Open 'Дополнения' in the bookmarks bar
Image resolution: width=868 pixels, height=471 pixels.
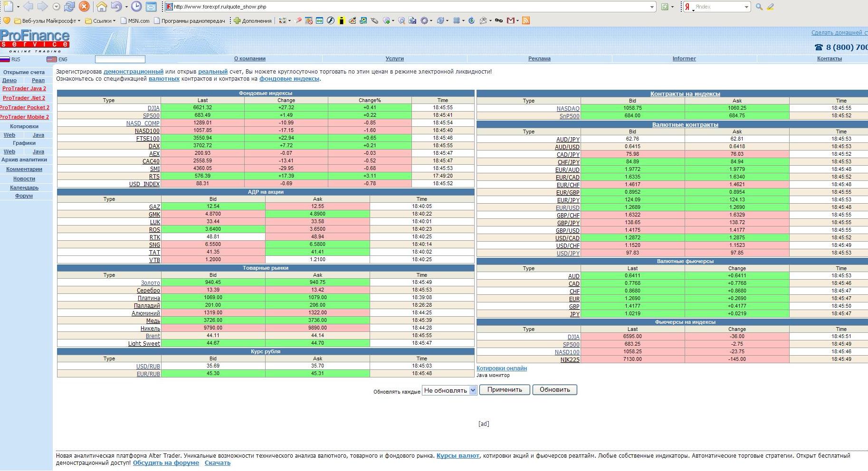pyautogui.click(x=252, y=21)
